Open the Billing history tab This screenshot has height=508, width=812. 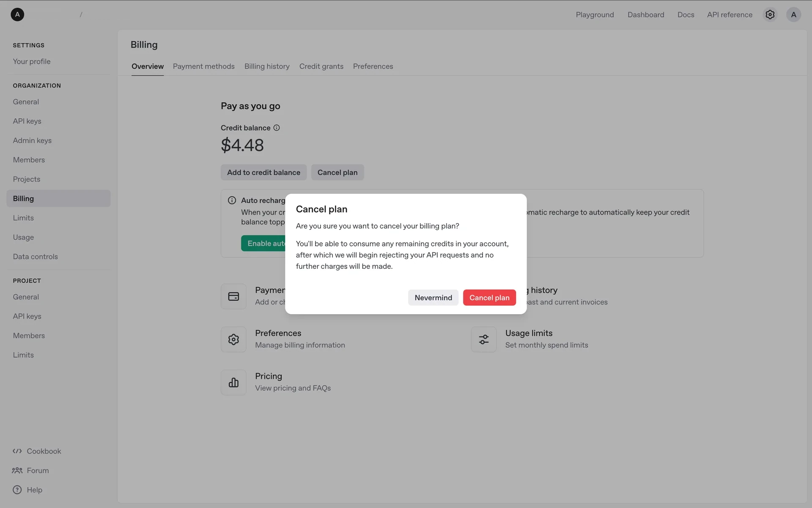point(267,66)
